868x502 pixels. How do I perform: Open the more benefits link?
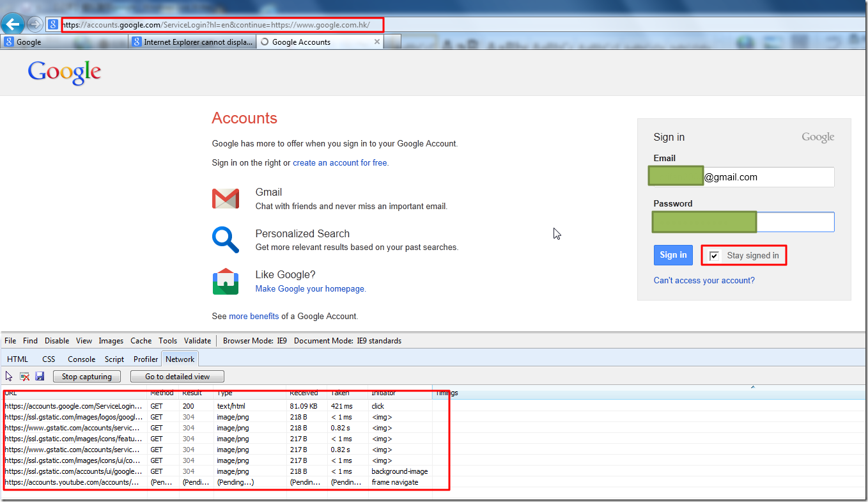coord(254,317)
